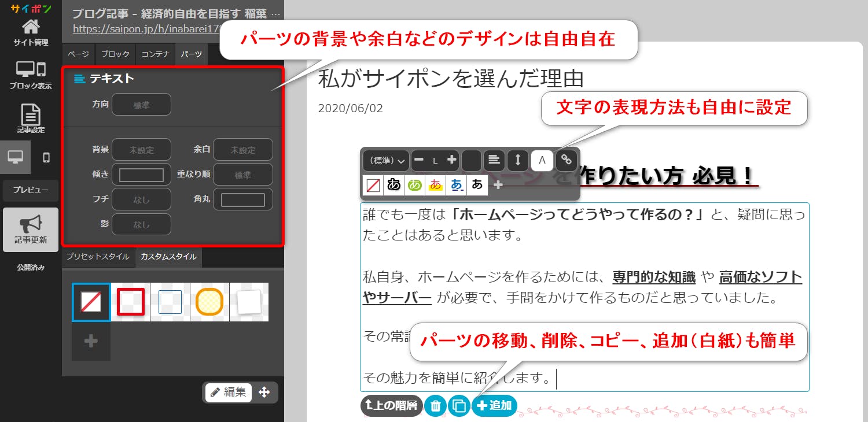The width and height of the screenshot is (868, 422).
Task: Add a new text style preset
Action: click(x=498, y=185)
